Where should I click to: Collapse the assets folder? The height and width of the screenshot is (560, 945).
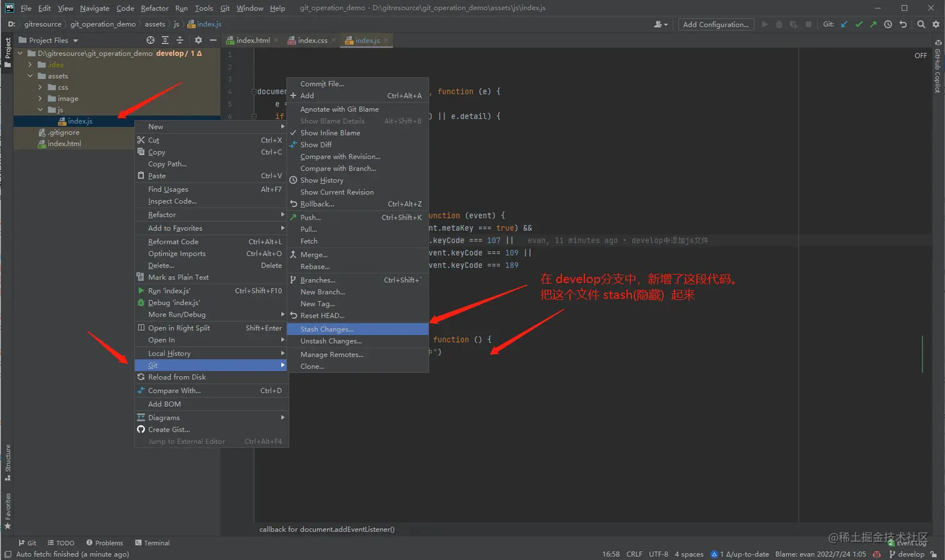tap(30, 76)
